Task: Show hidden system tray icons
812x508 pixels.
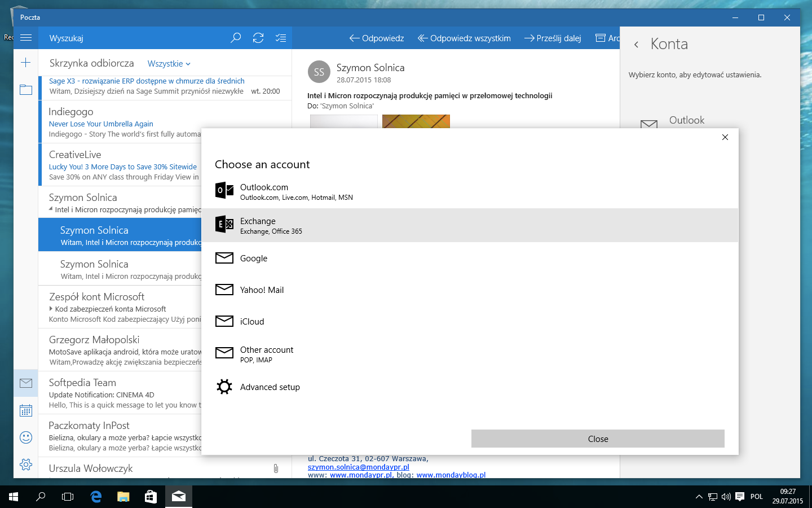Action: pyautogui.click(x=699, y=497)
